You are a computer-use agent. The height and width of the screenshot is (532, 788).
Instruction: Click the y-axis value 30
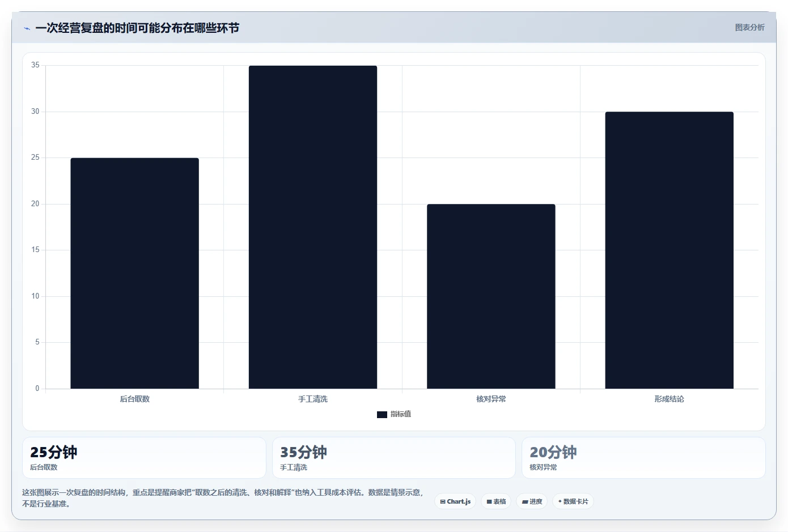coord(35,112)
